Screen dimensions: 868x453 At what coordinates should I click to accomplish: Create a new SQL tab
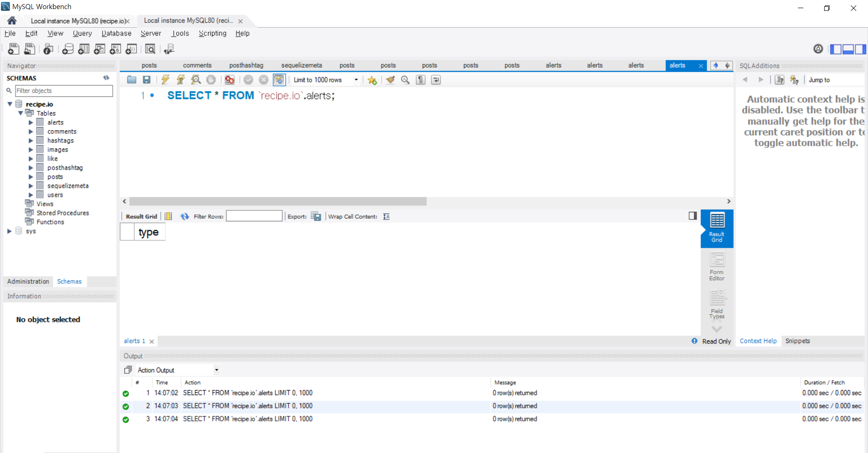(13, 49)
